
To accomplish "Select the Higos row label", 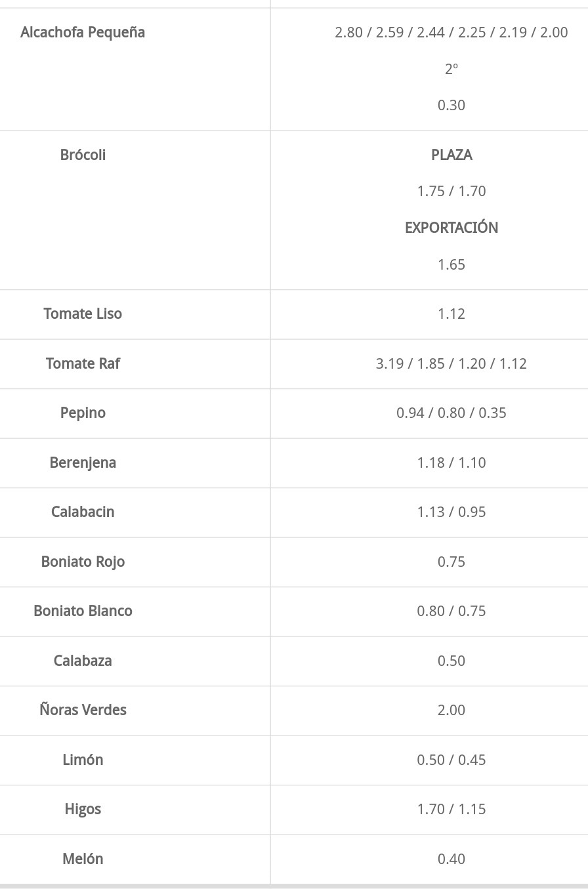I will (83, 809).
